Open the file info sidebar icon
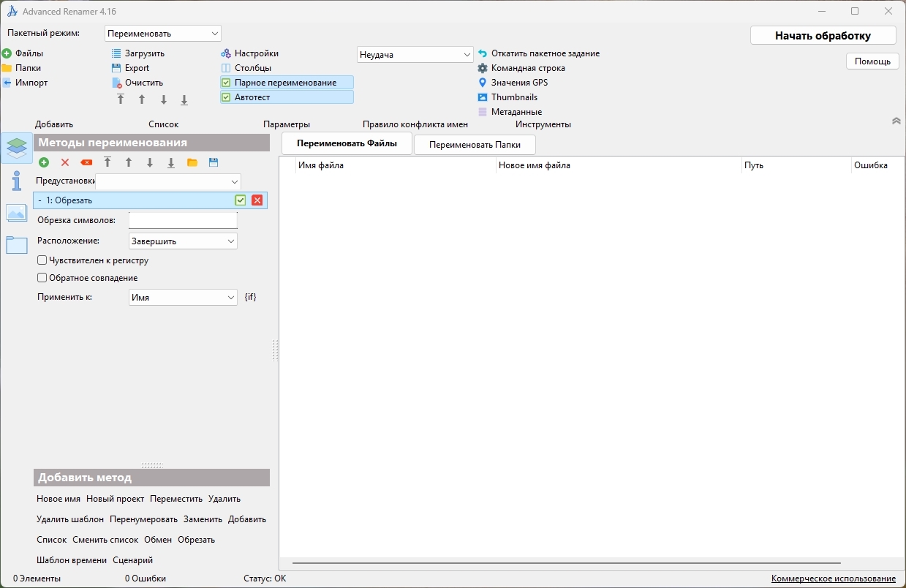Viewport: 906px width, 588px height. click(x=17, y=181)
